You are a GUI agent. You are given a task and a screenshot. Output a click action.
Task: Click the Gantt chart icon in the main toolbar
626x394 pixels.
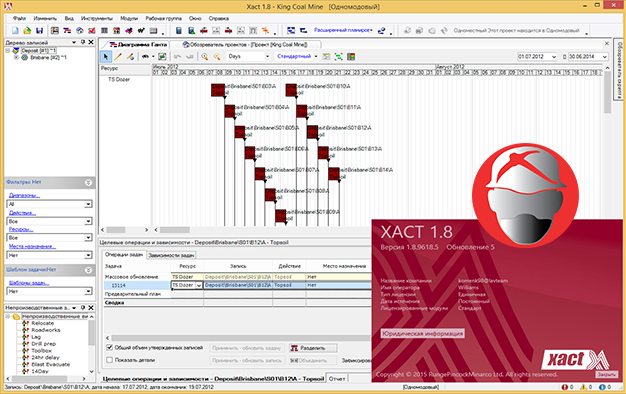[x=67, y=30]
